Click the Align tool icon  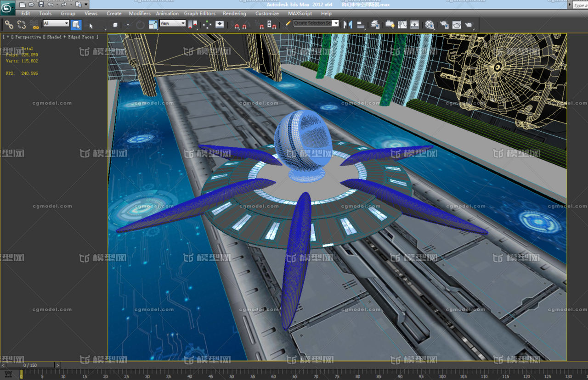(361, 24)
